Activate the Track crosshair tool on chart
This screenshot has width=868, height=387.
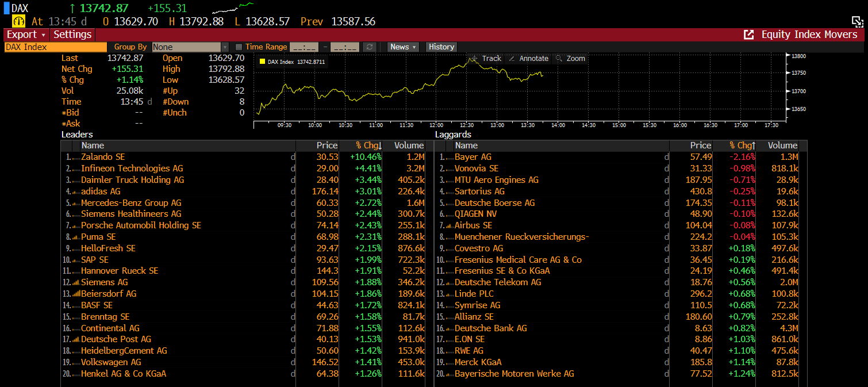click(486, 59)
